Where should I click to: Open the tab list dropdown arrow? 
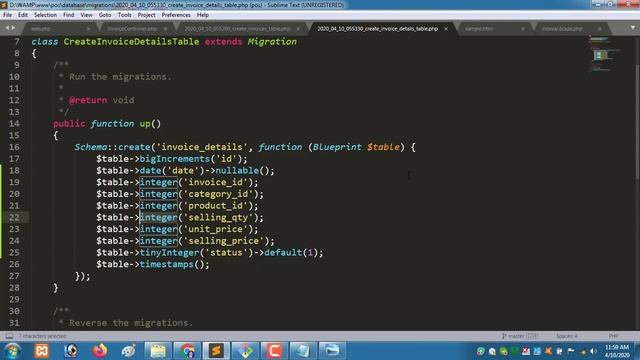633,28
